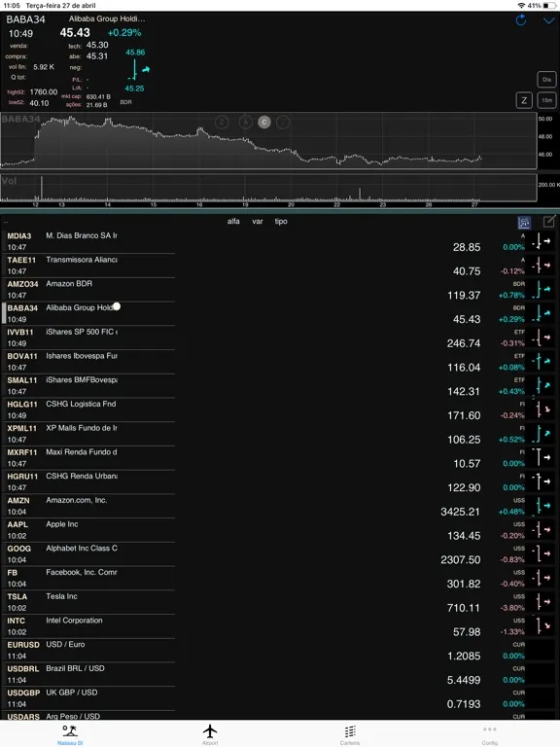Tap the Wi-Fi icon in status bar
560x747 pixels.
coord(521,5)
